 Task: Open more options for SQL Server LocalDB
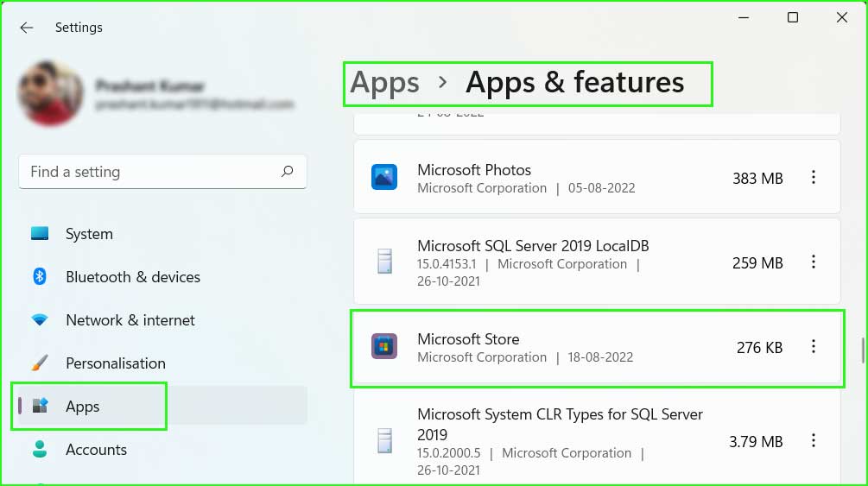(x=814, y=262)
